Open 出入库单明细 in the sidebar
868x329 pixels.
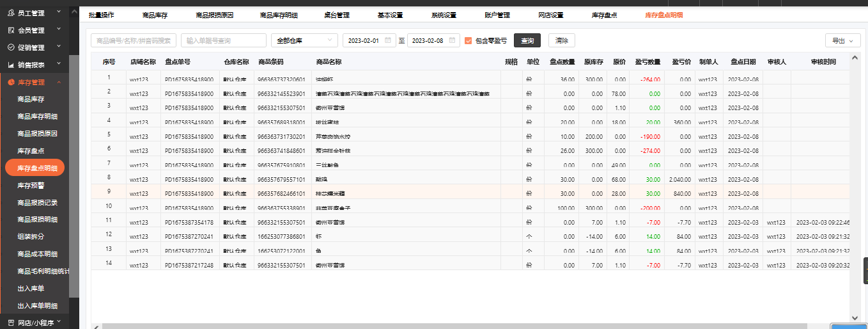click(37, 306)
